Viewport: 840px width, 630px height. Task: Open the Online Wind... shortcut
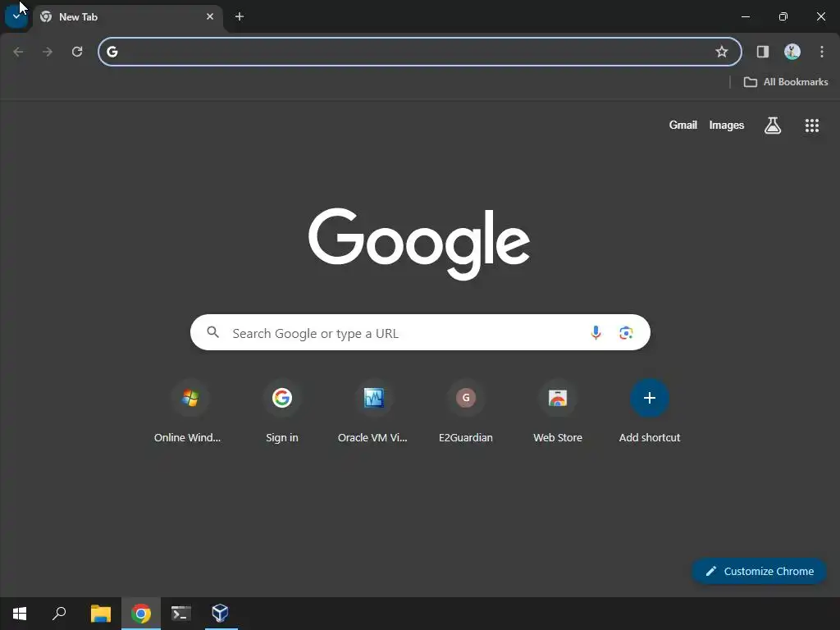pyautogui.click(x=189, y=413)
